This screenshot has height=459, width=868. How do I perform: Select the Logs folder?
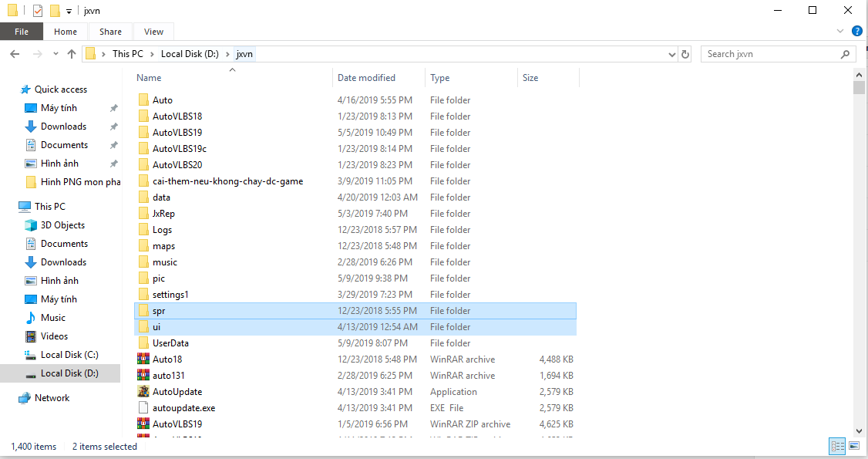tap(355, 229)
